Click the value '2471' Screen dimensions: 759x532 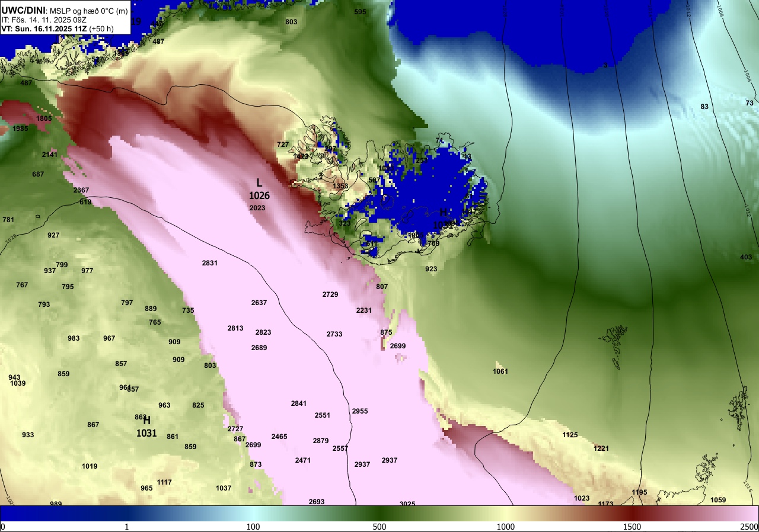pyautogui.click(x=303, y=460)
